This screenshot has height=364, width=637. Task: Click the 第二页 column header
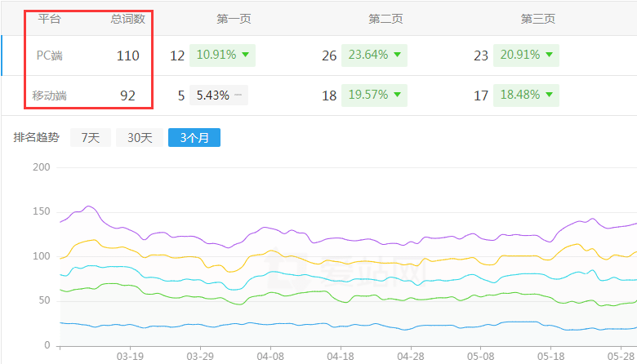point(385,18)
